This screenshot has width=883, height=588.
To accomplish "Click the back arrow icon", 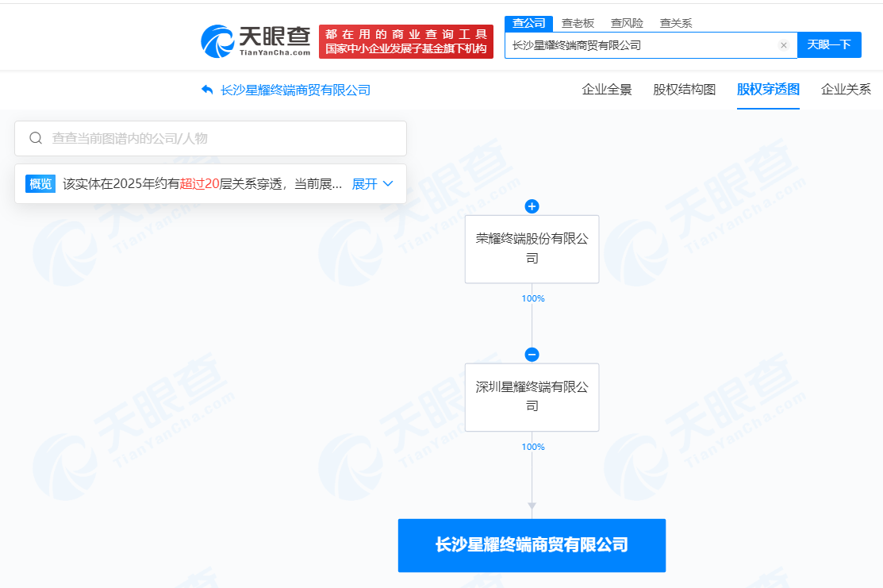I will [207, 90].
